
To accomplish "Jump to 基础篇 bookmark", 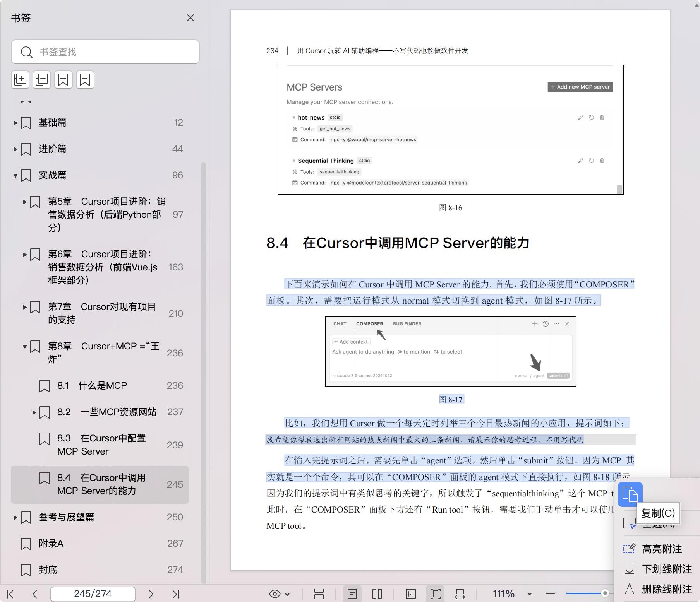I will pyautogui.click(x=52, y=123).
